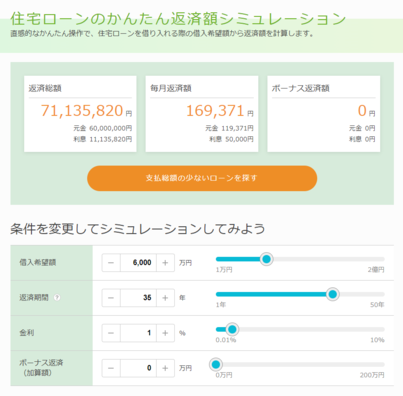The height and width of the screenshot is (396, 403).
Task: Focus the 金利 percent input field
Action: 138,333
